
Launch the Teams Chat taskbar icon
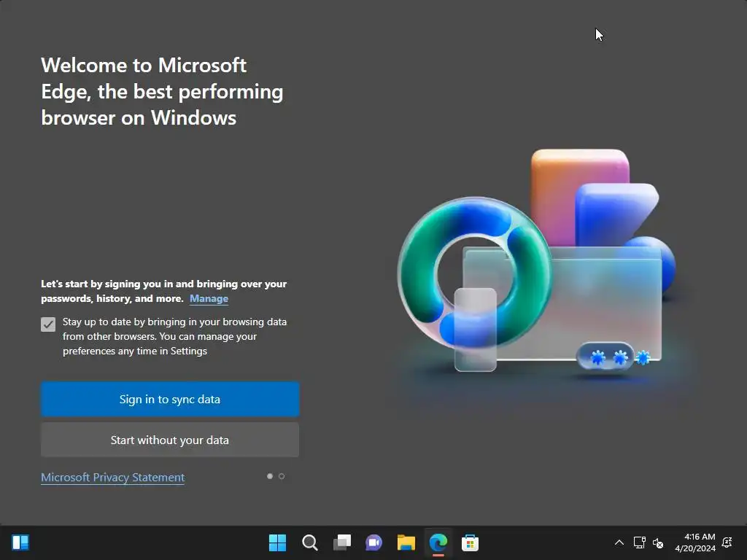(x=374, y=542)
